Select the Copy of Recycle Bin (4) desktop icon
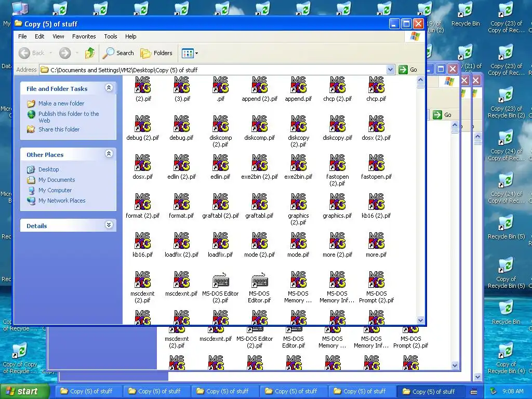Image resolution: width=532 pixels, height=399 pixels. 506,359
